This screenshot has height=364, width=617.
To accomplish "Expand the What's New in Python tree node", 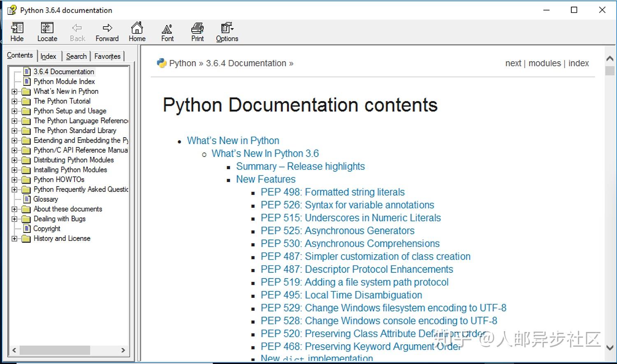I will coord(15,91).
